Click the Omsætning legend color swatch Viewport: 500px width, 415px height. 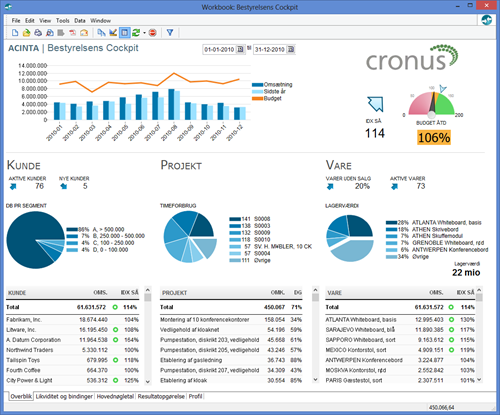(x=257, y=85)
